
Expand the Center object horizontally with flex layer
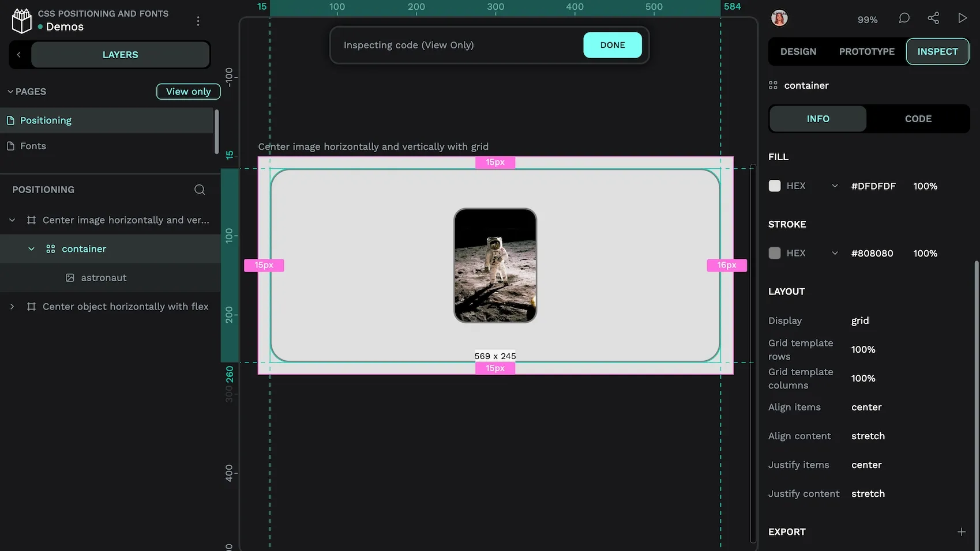(x=12, y=307)
